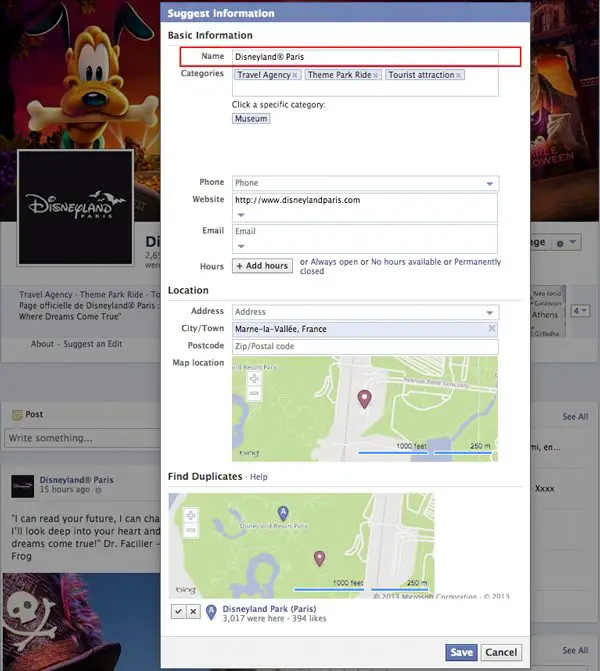Click the Write something post box
The width and height of the screenshot is (600, 671).
coord(83,438)
